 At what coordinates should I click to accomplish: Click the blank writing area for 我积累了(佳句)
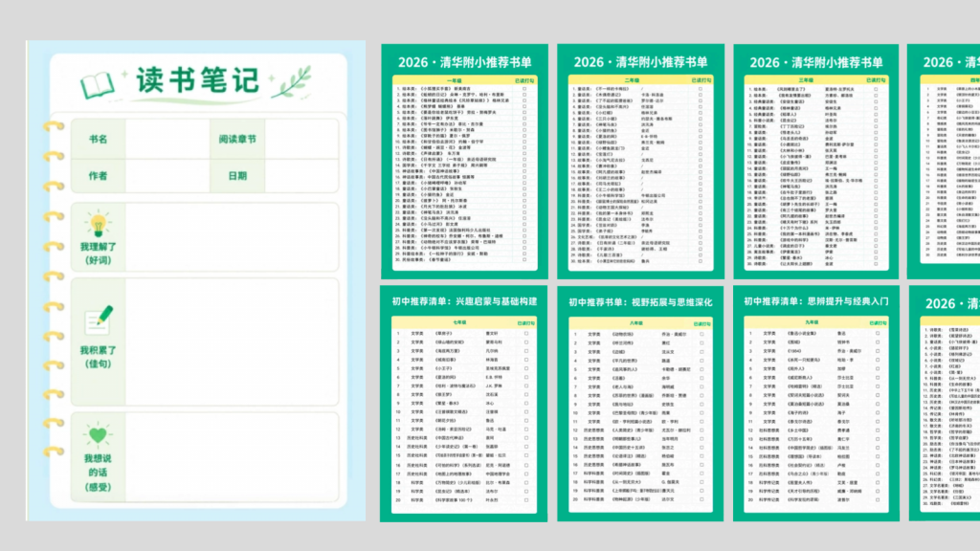click(x=232, y=342)
